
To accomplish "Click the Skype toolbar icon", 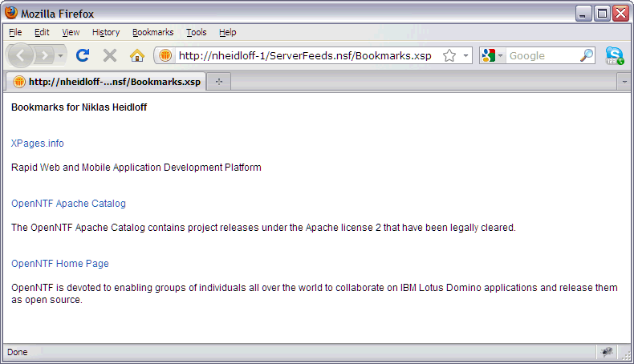I will point(614,56).
